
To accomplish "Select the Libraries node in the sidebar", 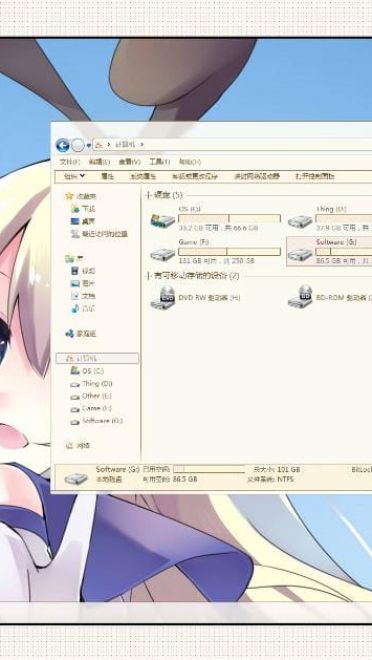I will pyautogui.click(x=74, y=258).
